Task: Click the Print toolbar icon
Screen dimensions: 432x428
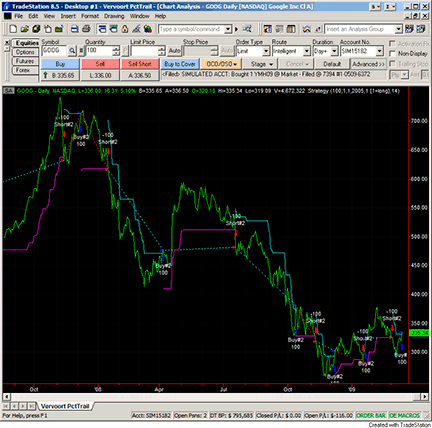Action: [86, 29]
